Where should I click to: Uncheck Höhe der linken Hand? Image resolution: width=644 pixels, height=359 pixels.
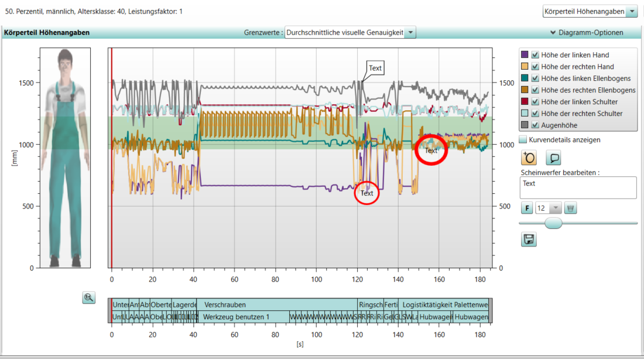(535, 55)
